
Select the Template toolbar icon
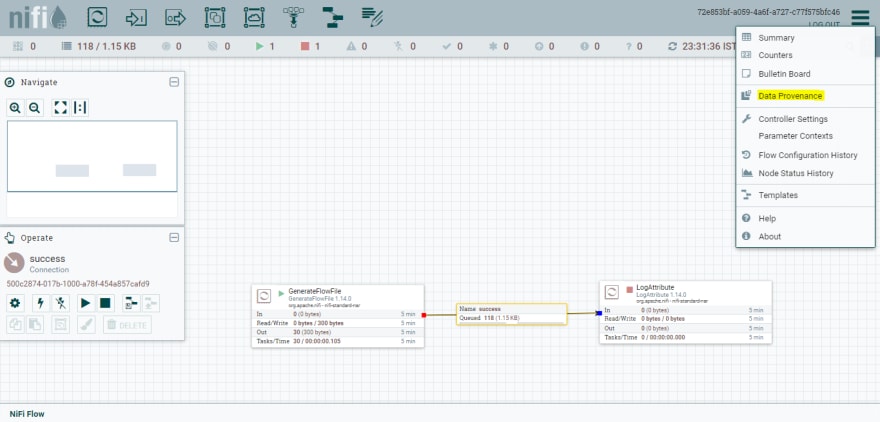333,18
